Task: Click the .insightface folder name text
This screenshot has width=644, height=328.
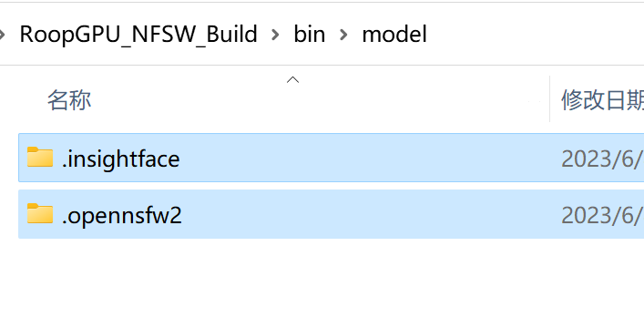Action: tap(121, 159)
